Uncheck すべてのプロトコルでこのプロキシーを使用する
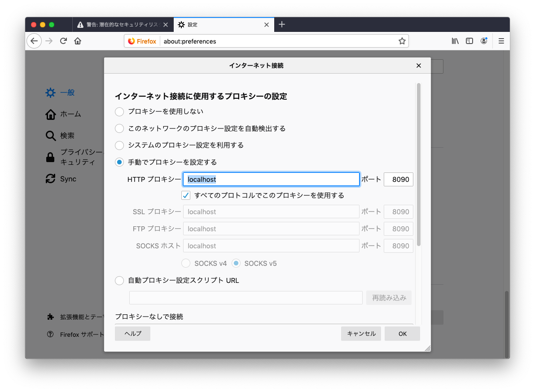This screenshot has height=392, width=535. click(x=186, y=195)
